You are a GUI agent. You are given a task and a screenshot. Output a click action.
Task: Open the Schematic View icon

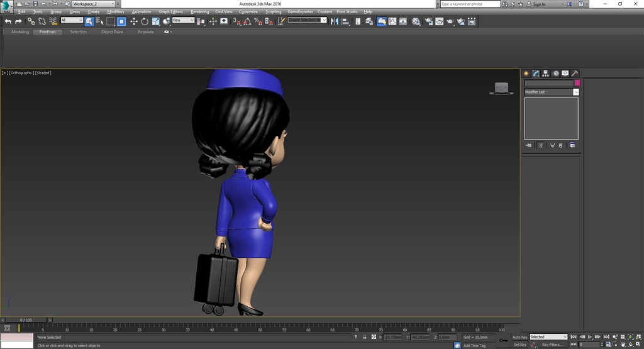pos(403,21)
